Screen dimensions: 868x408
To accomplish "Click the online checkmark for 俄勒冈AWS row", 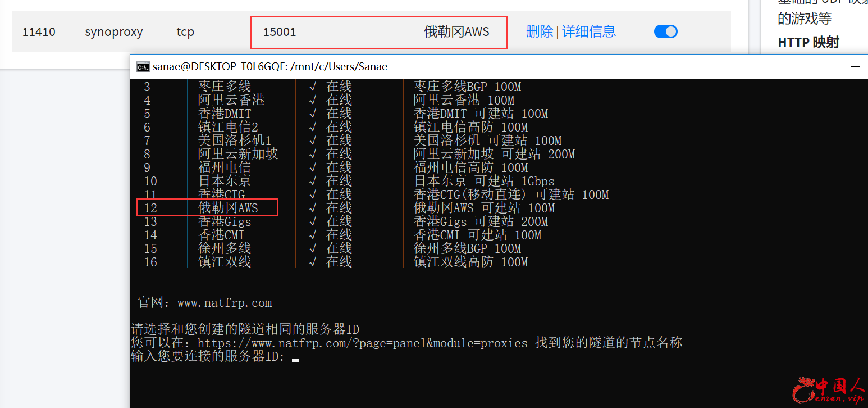I will pos(313,208).
